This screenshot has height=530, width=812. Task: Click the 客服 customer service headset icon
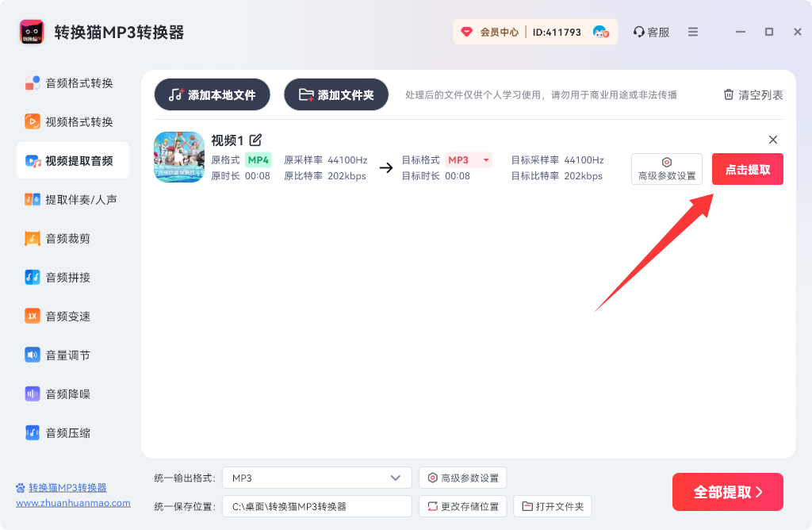pos(638,32)
